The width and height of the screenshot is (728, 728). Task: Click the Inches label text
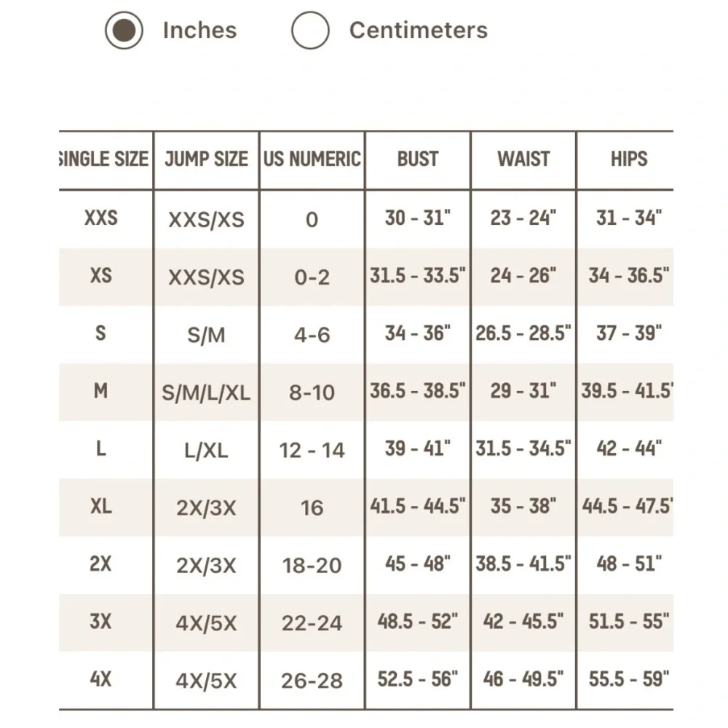click(199, 30)
